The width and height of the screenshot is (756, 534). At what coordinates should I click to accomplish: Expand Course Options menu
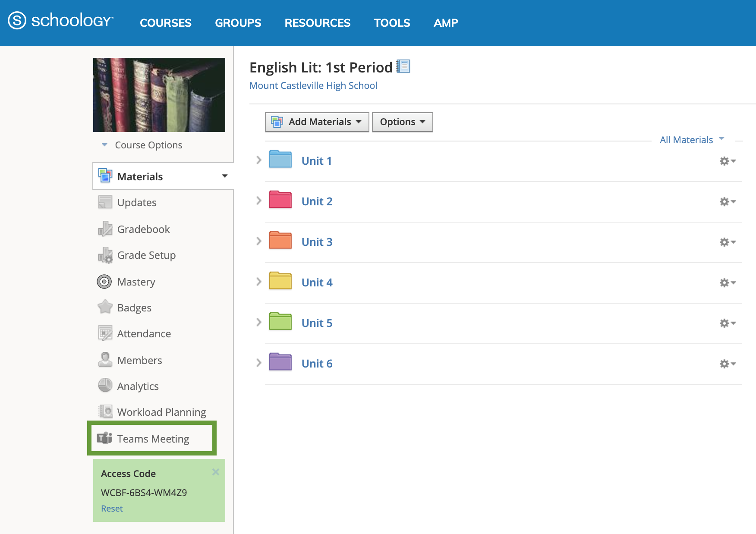coord(142,145)
